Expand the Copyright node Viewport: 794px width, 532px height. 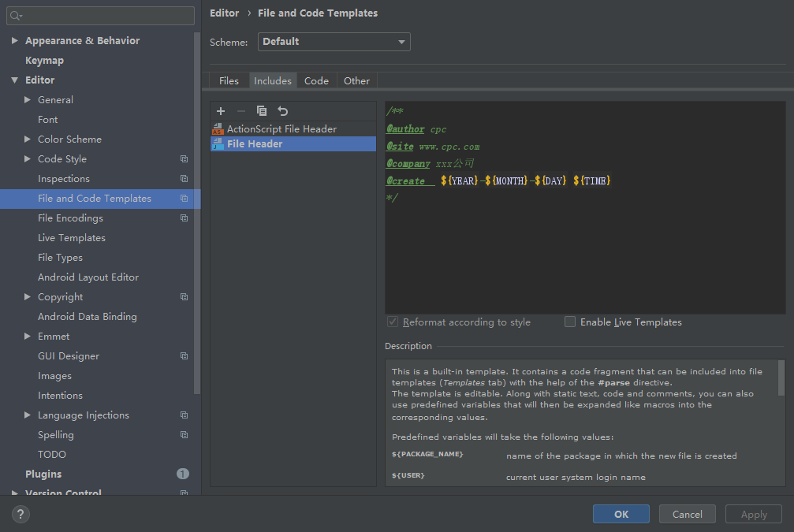point(28,297)
